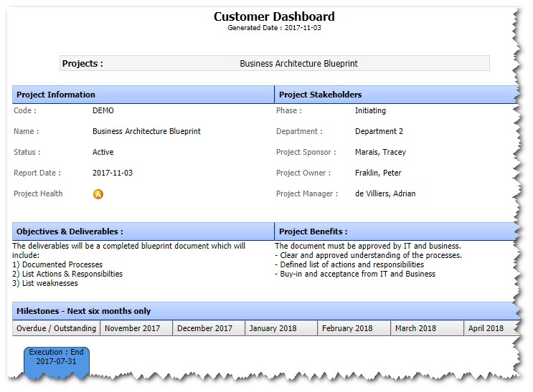Screen dimensions: 533x392
Task: Click the line 1) Documented Processes
Action: 57,264
